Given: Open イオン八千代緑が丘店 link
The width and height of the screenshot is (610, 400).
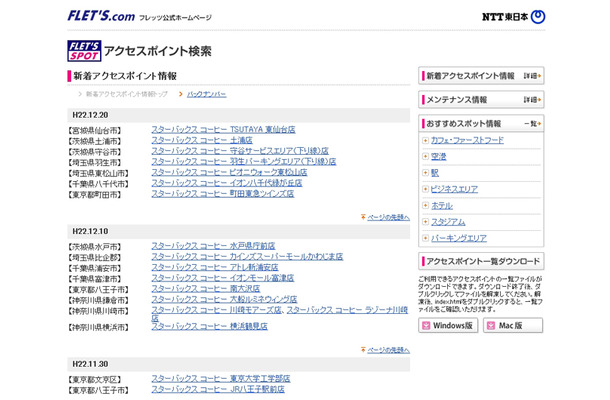Looking at the screenshot, I should [227, 183].
